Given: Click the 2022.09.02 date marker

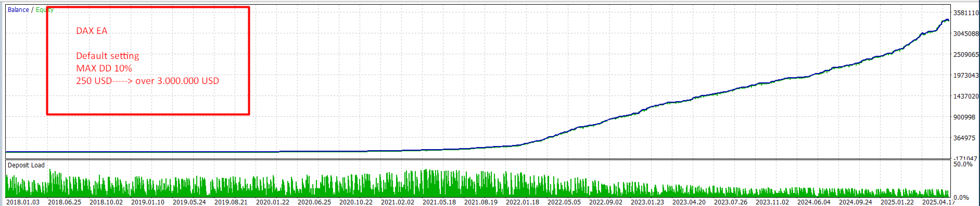Looking at the screenshot, I should coord(606,202).
